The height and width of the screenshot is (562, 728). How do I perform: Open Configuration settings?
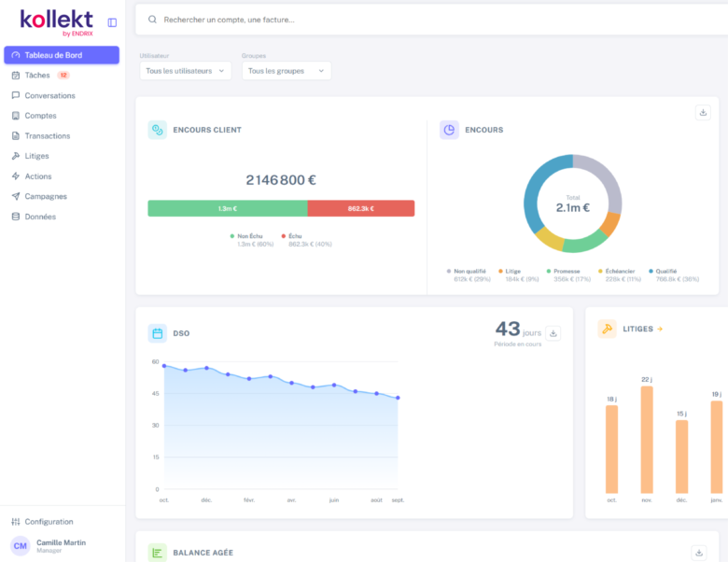coord(62,522)
